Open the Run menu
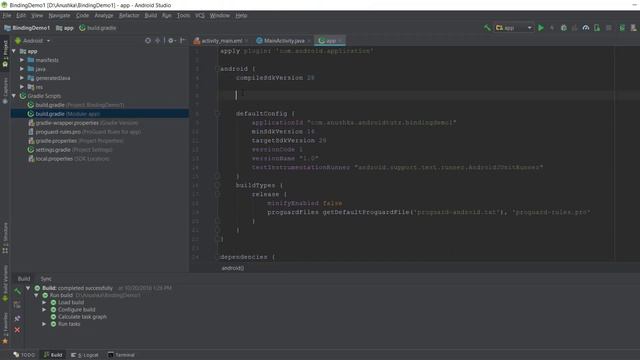The width and height of the screenshot is (640, 360). pos(167,16)
